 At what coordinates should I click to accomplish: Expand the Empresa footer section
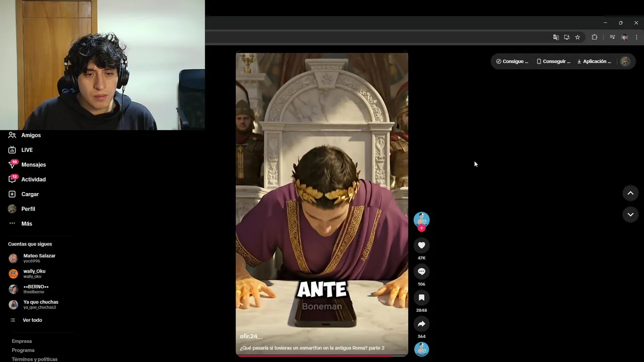click(22, 341)
